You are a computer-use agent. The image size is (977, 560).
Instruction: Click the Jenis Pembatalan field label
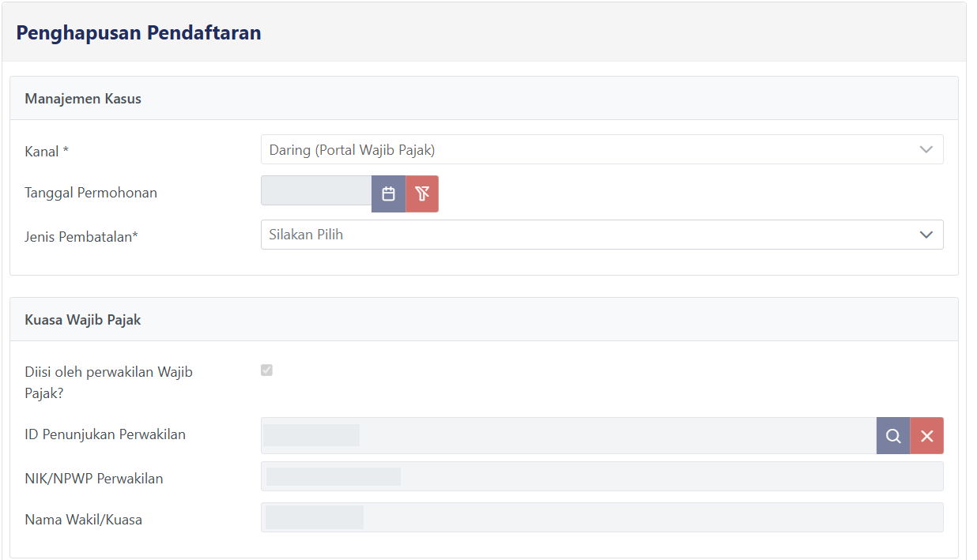81,235
